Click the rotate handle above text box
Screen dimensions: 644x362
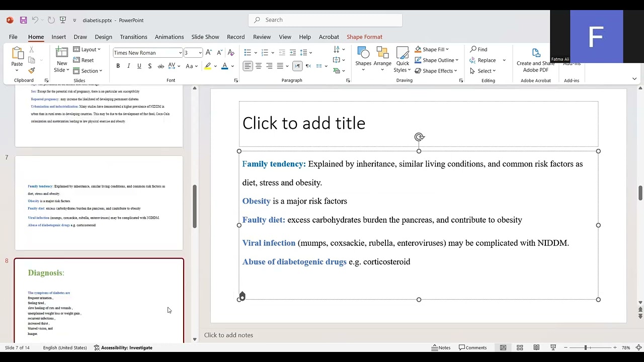click(x=419, y=137)
